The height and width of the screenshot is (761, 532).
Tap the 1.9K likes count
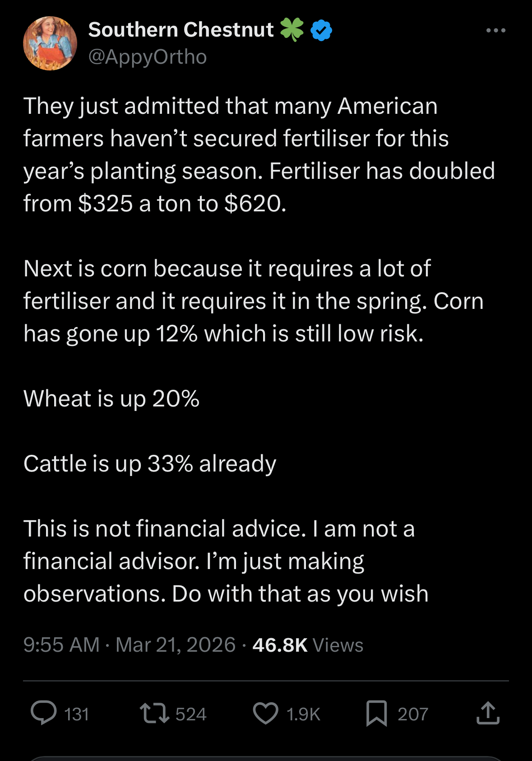[303, 714]
